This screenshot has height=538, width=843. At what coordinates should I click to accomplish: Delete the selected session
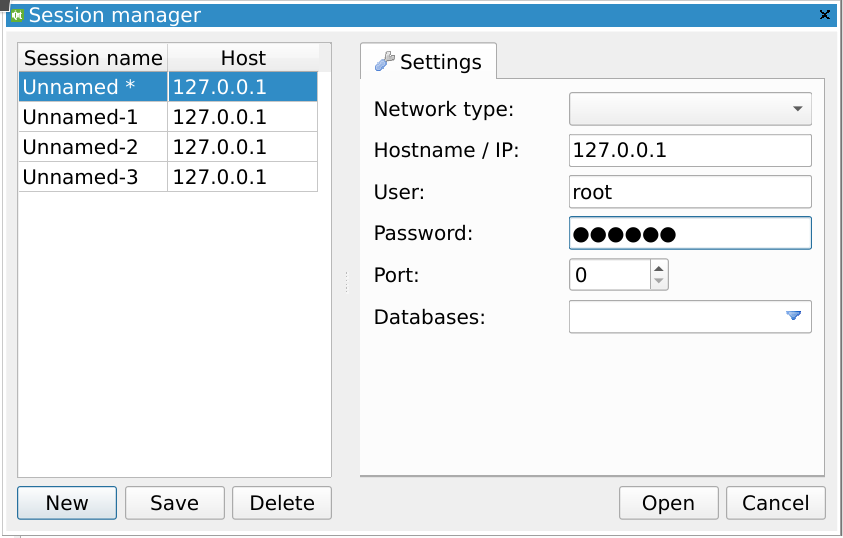click(x=282, y=503)
